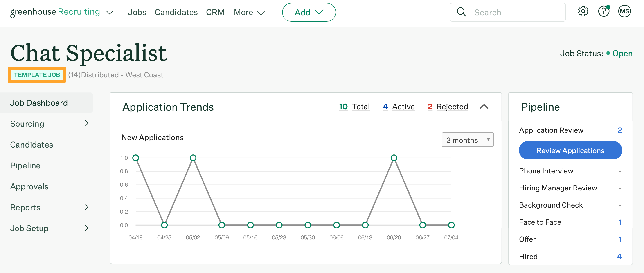
Task: Click the greenhouse Recruiting logo
Action: click(55, 12)
